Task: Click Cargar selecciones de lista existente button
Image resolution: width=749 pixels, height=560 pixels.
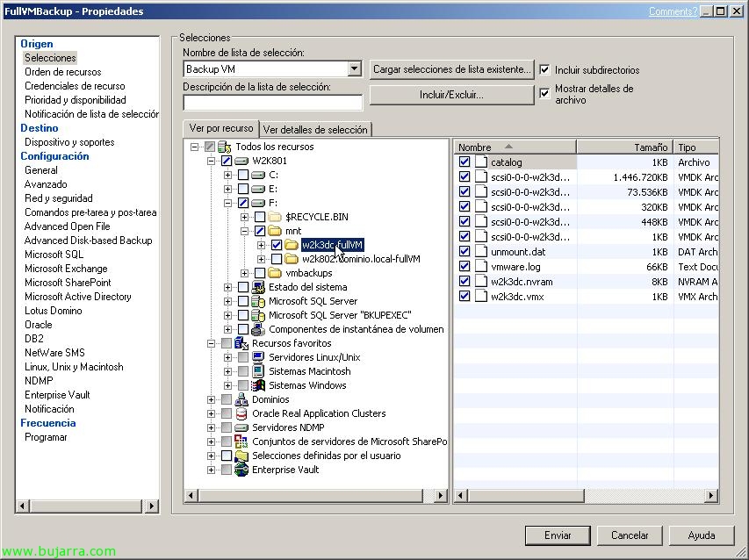Action: click(452, 69)
